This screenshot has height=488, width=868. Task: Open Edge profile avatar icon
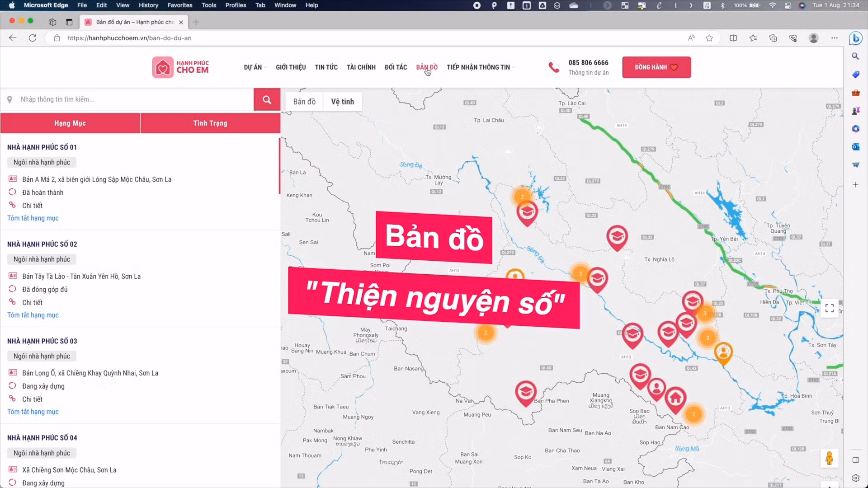tap(814, 38)
